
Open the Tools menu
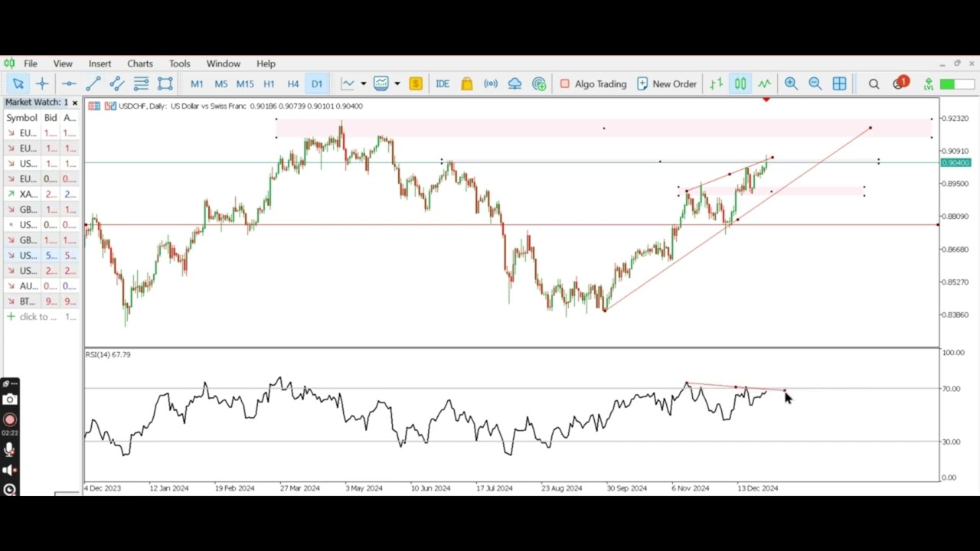(180, 64)
